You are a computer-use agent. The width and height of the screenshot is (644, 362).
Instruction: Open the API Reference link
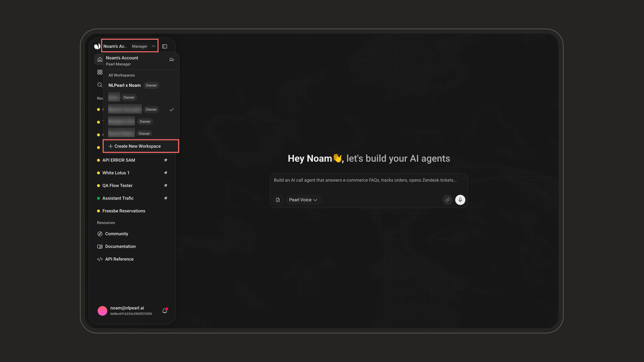tap(119, 259)
